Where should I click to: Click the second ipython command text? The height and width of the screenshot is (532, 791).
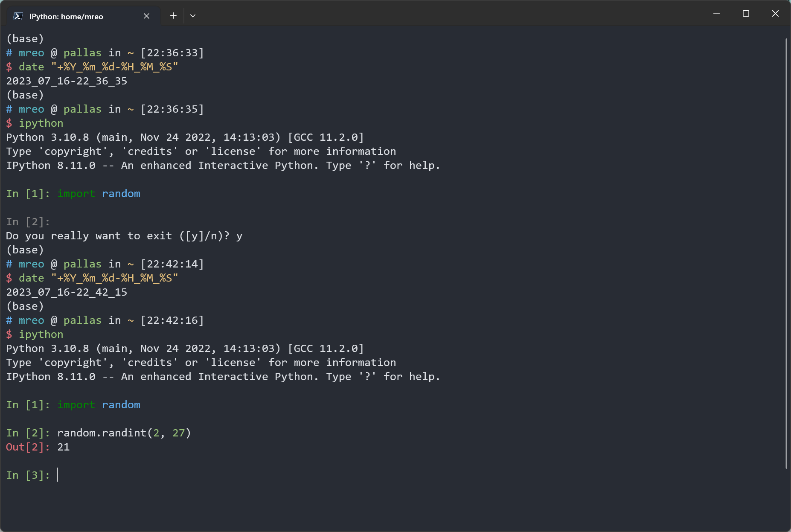pos(41,334)
